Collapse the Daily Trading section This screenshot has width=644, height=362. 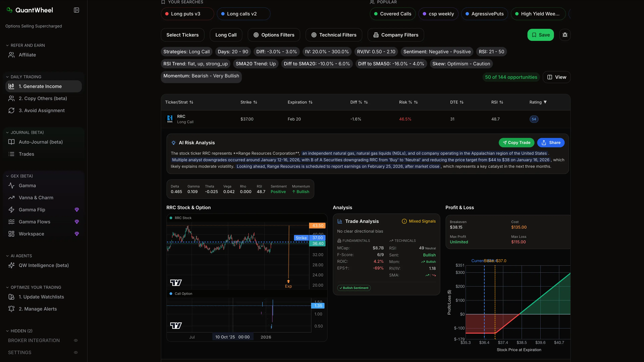pyautogui.click(x=23, y=77)
